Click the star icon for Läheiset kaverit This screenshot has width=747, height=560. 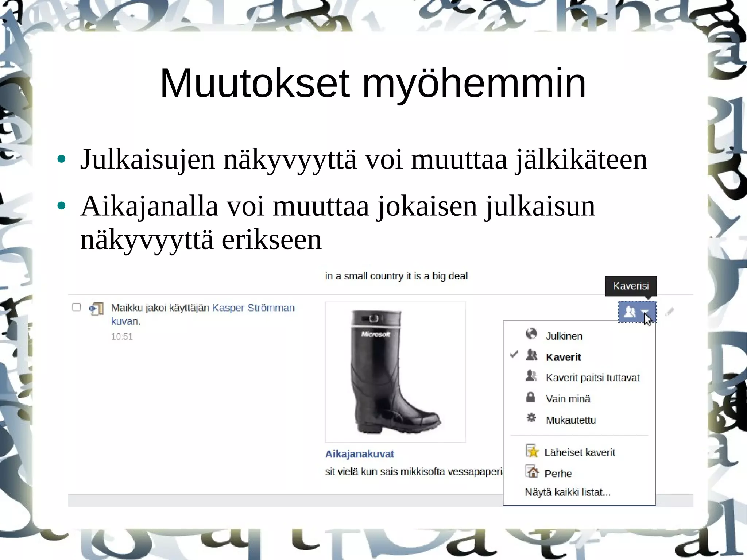(532, 451)
